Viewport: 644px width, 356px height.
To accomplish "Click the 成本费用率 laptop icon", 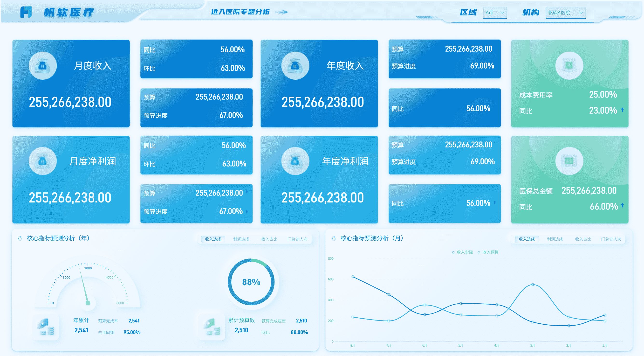I will 569,66.
